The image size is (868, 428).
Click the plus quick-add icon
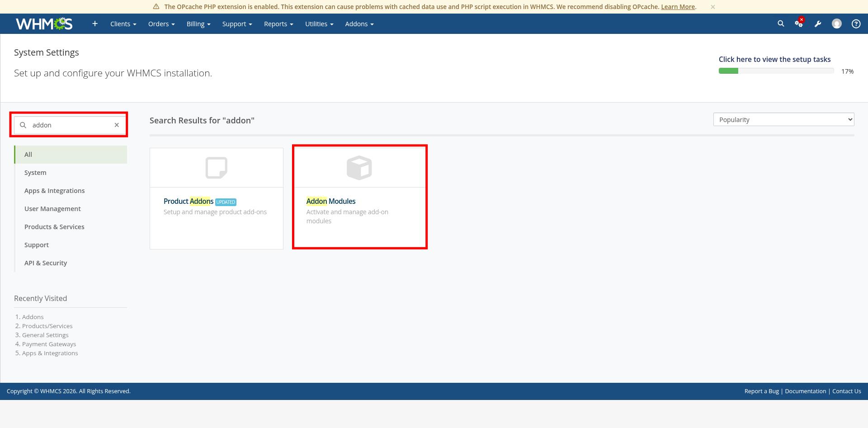[95, 24]
